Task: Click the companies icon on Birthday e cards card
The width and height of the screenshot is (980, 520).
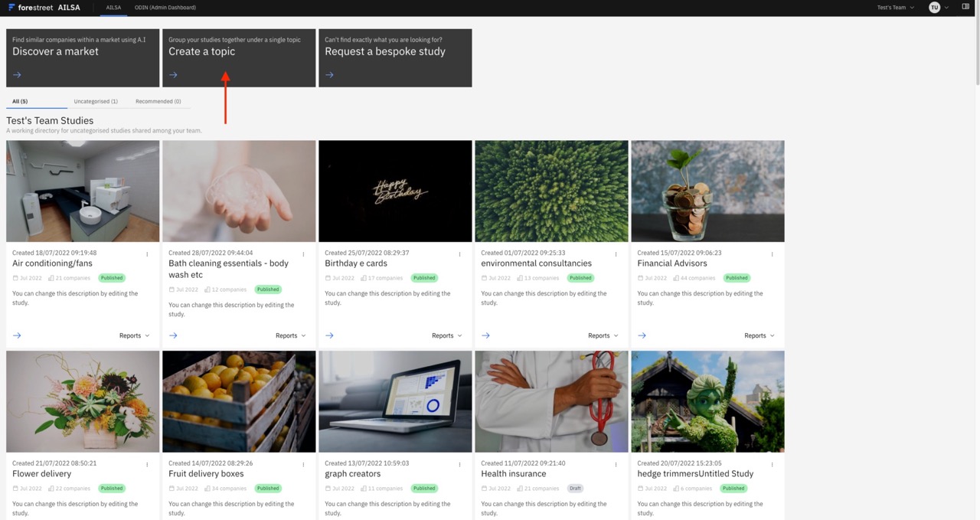Action: 363,278
